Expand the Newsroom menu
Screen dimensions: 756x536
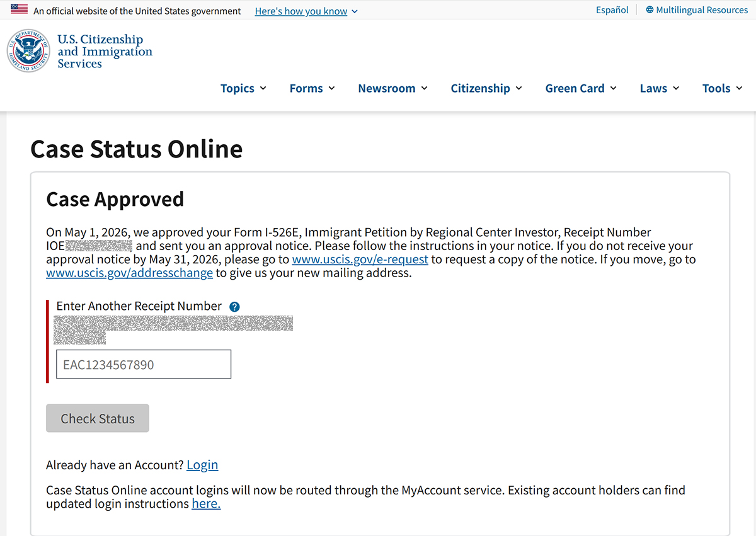(392, 88)
